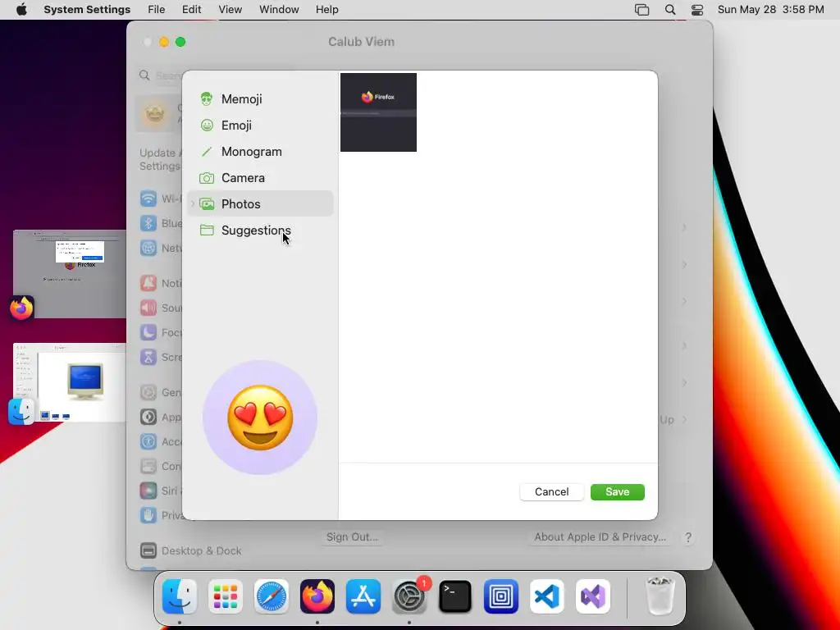The width and height of the screenshot is (840, 630).
Task: Click the date and time clock
Action: click(x=770, y=10)
